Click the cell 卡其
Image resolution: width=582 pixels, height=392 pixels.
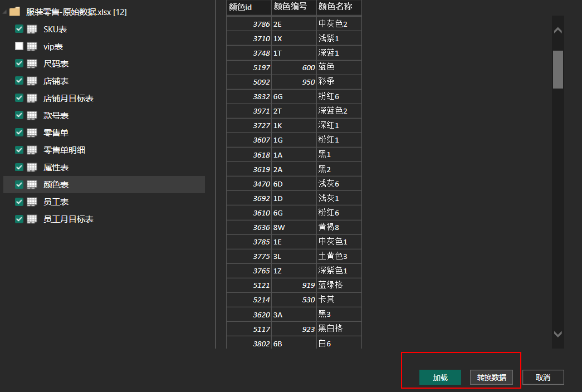(x=339, y=300)
